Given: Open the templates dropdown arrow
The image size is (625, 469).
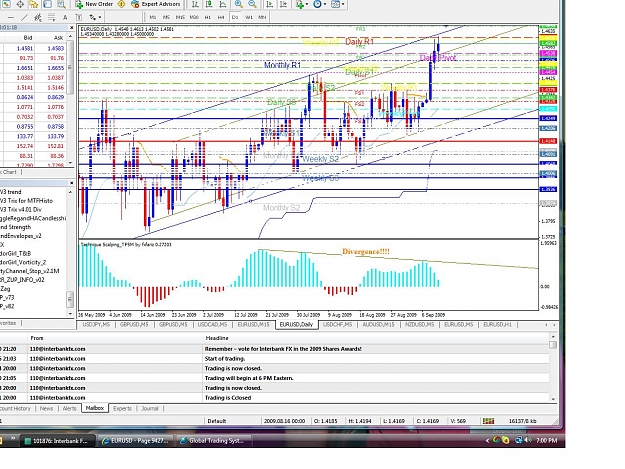Looking at the screenshot, I should pyautogui.click(x=343, y=4).
